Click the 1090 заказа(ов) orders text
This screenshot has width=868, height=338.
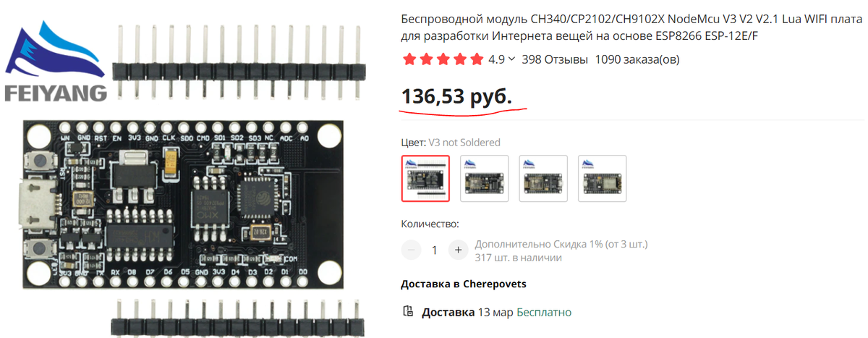(x=637, y=59)
